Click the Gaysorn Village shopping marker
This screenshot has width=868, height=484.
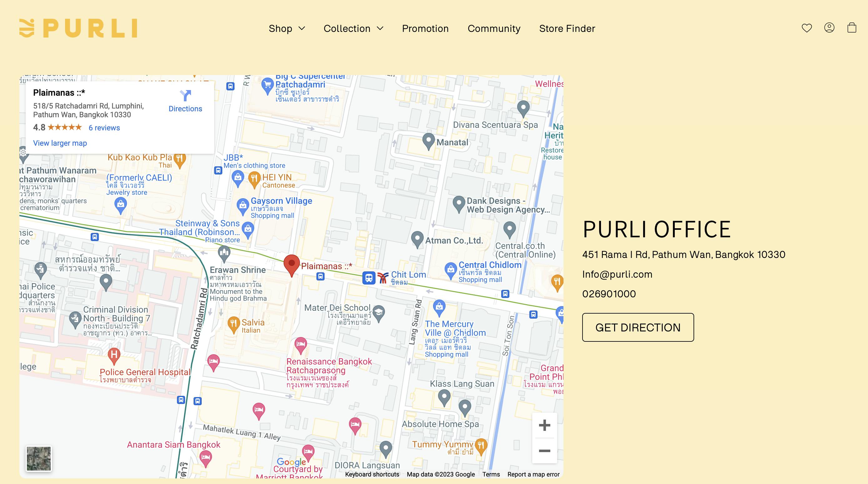(243, 206)
